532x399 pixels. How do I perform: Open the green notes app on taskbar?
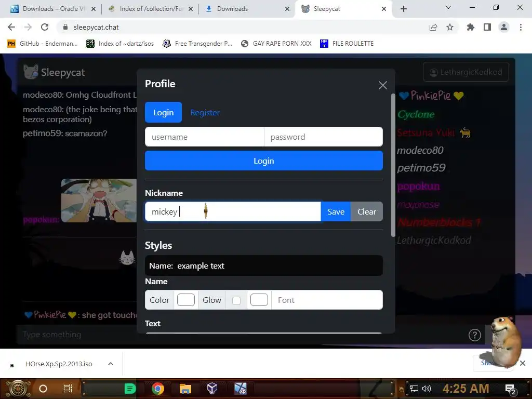[130, 389]
